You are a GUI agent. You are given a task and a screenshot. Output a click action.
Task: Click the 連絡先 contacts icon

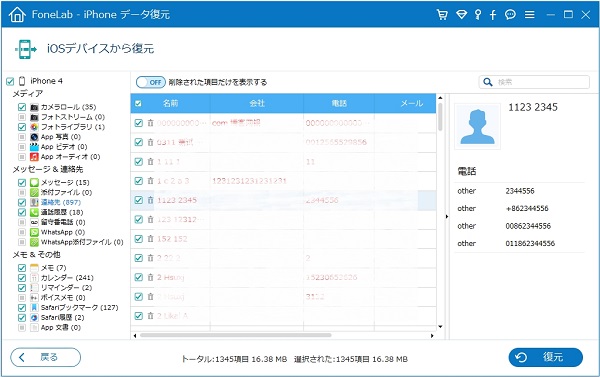click(34, 202)
